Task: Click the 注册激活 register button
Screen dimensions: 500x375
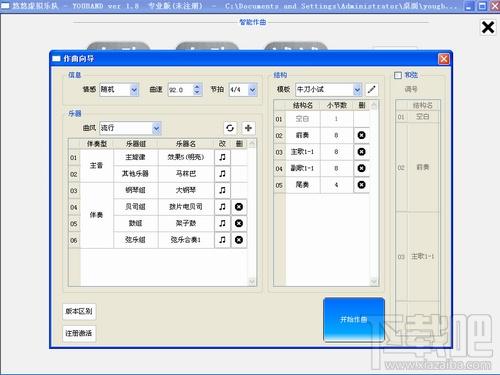Action: click(x=79, y=333)
